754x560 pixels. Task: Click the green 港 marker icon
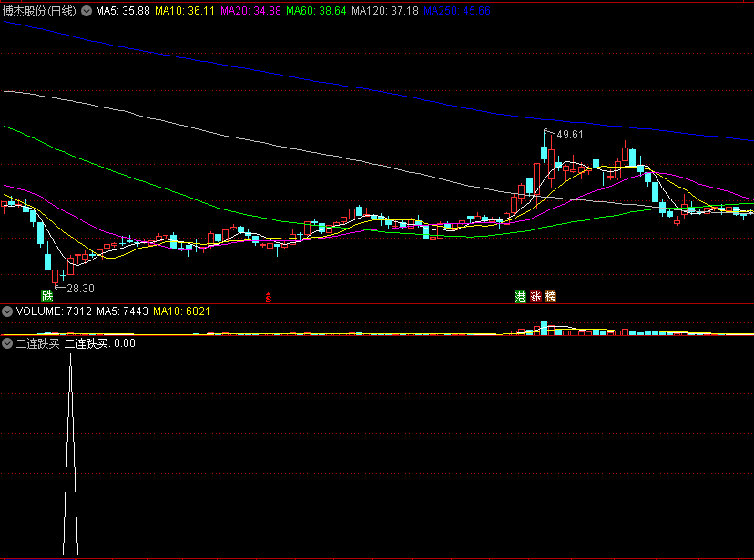click(x=520, y=297)
